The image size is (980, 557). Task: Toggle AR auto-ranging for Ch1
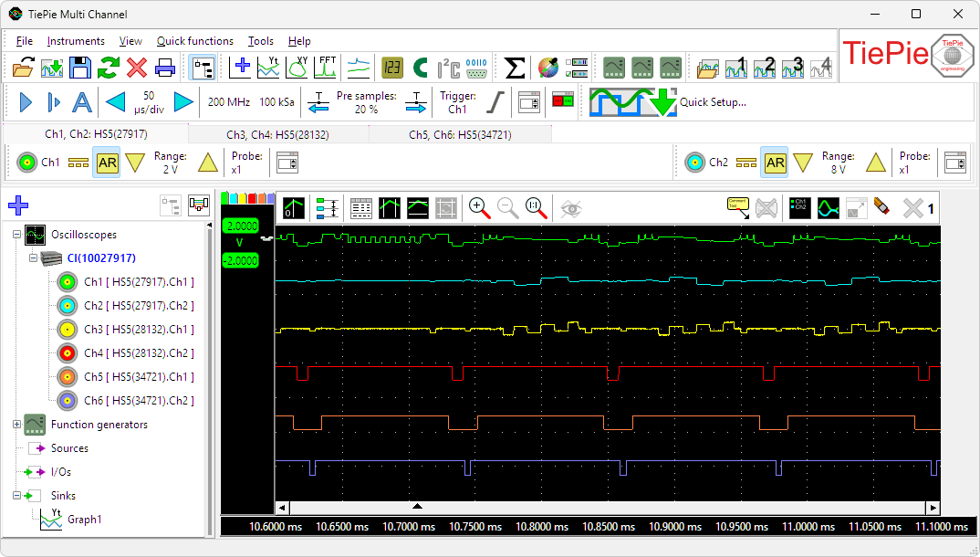(x=109, y=162)
